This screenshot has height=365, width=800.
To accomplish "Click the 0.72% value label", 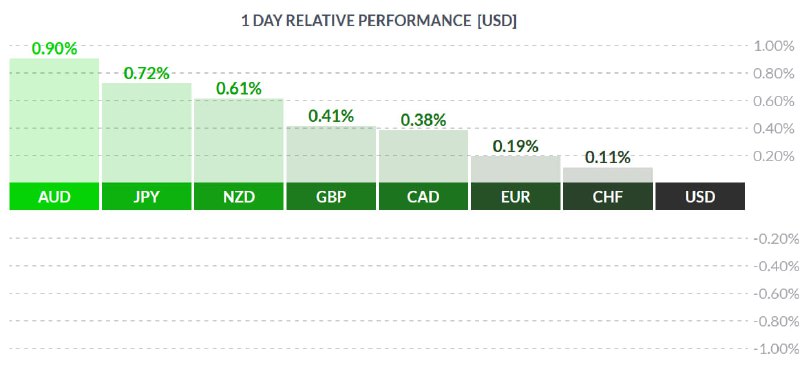I will [x=146, y=74].
